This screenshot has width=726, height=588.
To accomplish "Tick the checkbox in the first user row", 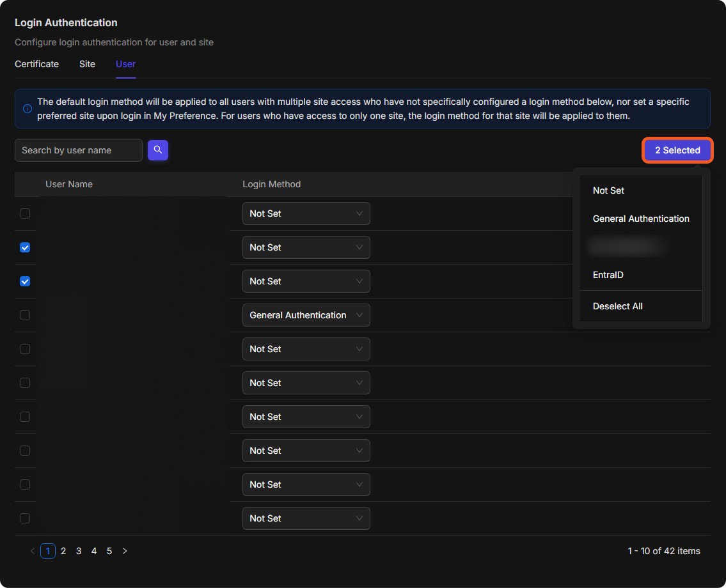I will pos(25,213).
